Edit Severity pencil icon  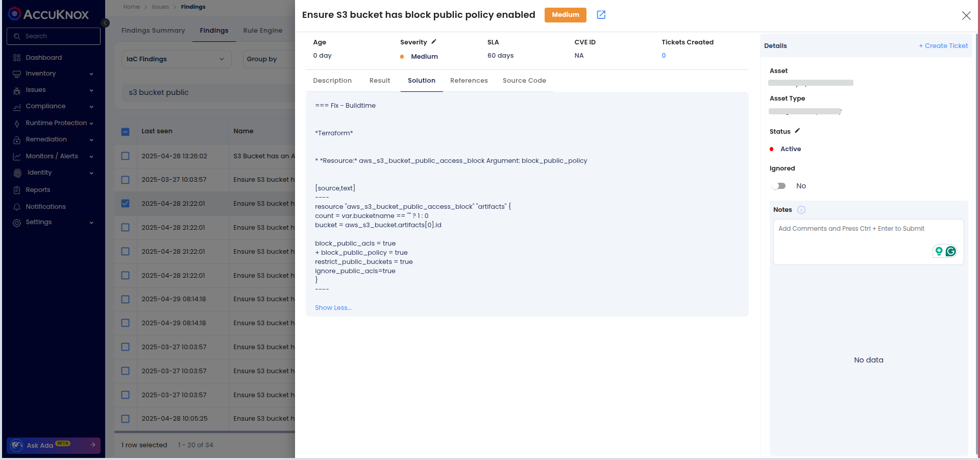pos(434,42)
